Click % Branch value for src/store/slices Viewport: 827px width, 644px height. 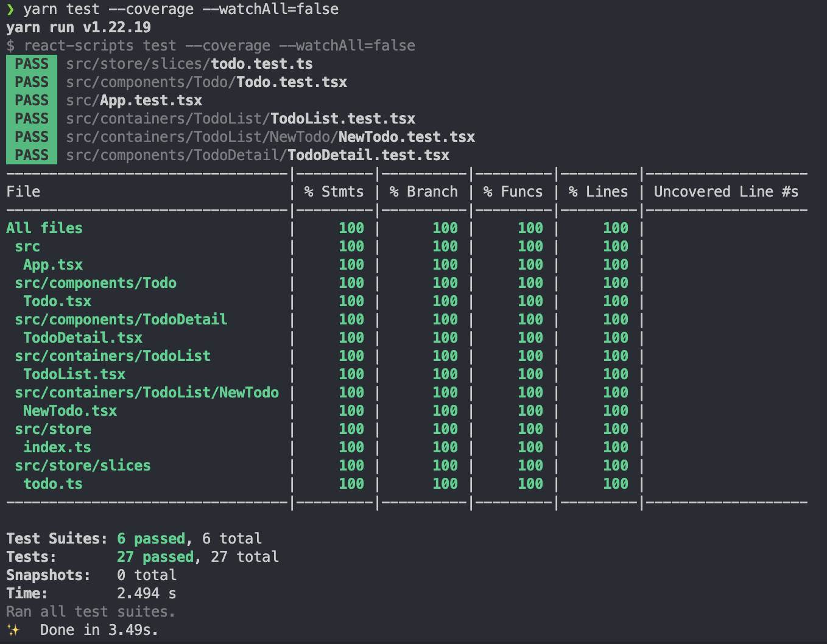[445, 466]
